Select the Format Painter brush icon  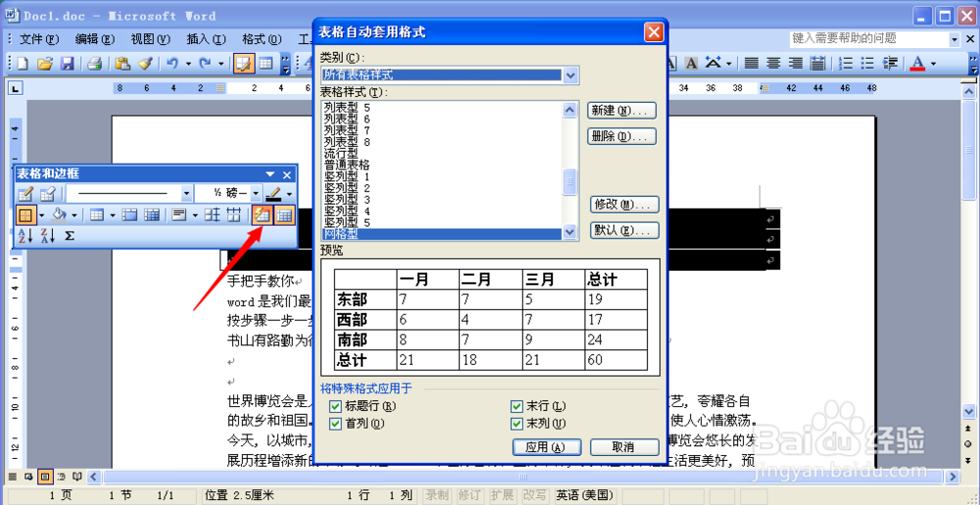click(x=145, y=63)
